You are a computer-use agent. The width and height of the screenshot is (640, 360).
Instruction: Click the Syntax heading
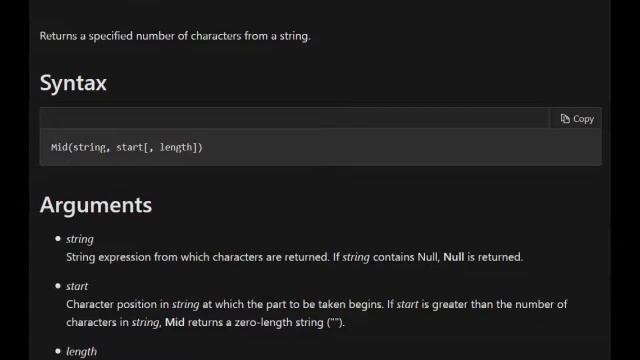73,83
